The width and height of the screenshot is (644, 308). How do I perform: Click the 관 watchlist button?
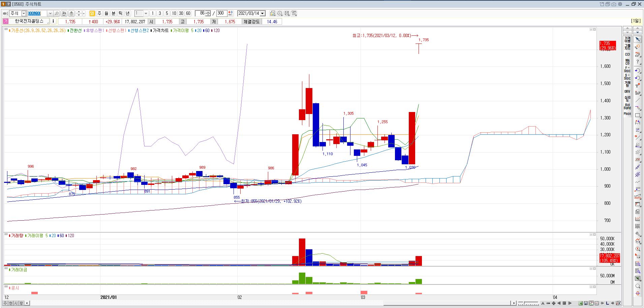(x=64, y=13)
